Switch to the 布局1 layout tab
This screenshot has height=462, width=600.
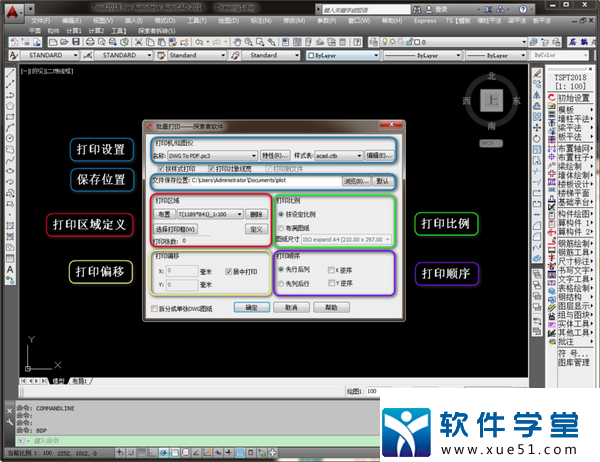(78, 382)
